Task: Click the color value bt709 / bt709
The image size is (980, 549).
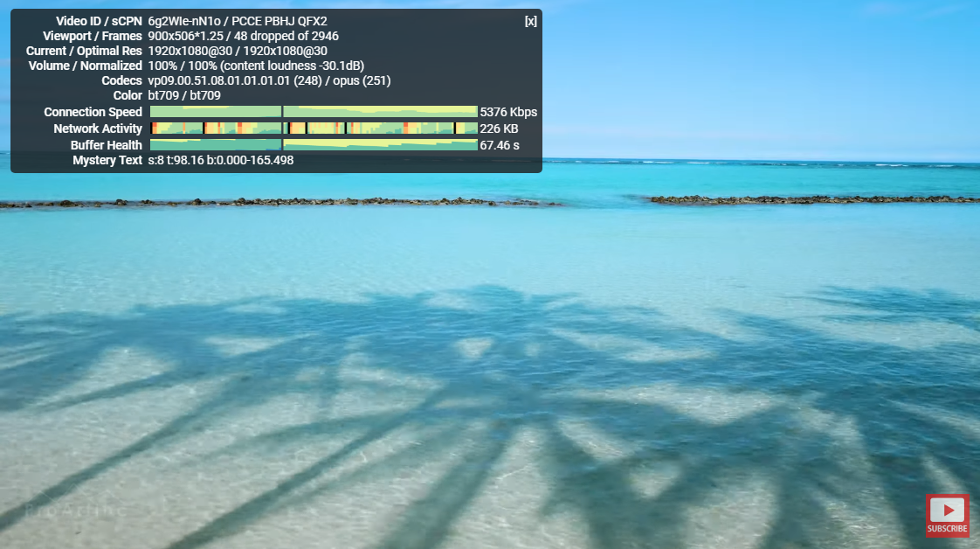Action: click(x=184, y=95)
